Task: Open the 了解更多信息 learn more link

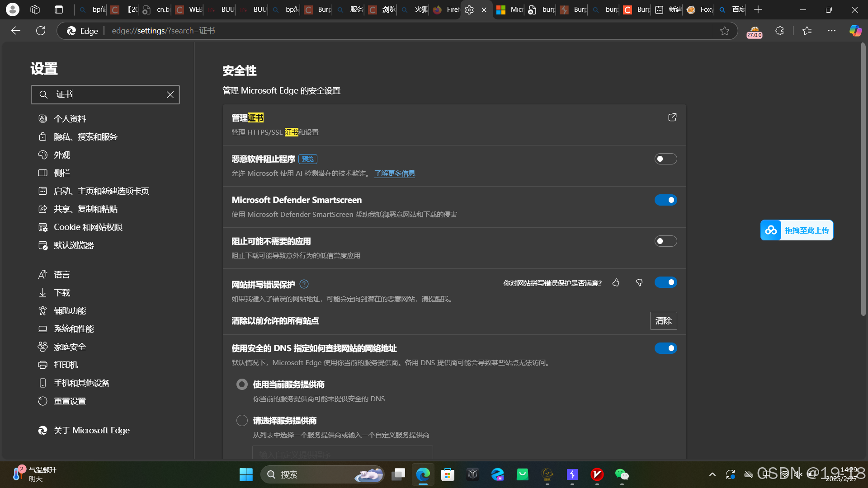Action: [394, 174]
